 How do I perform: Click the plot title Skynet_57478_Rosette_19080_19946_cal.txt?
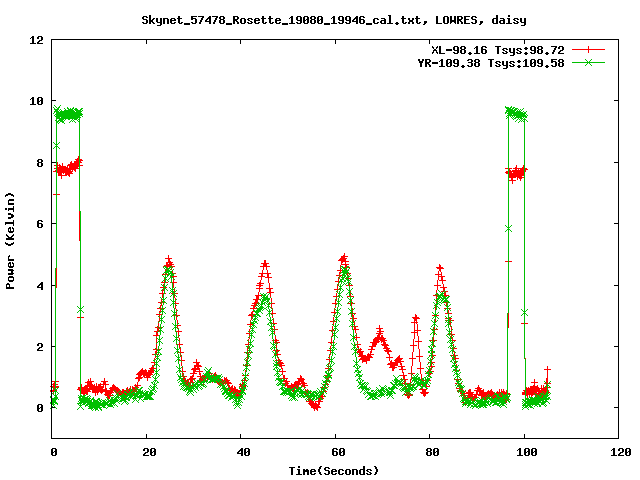coord(284,20)
